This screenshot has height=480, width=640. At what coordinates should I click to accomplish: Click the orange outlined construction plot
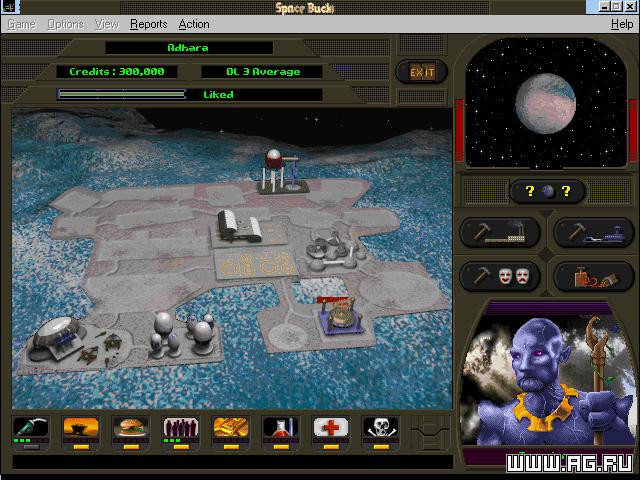point(255,263)
